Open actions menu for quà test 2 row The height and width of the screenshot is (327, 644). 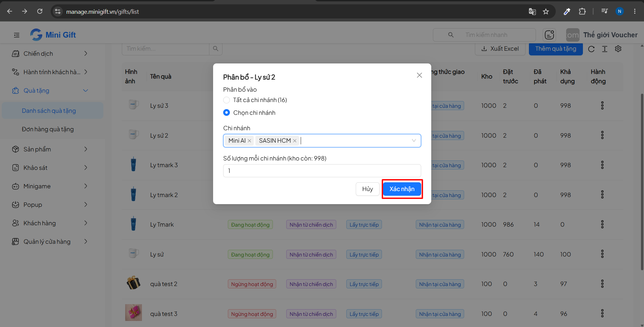pyautogui.click(x=602, y=284)
